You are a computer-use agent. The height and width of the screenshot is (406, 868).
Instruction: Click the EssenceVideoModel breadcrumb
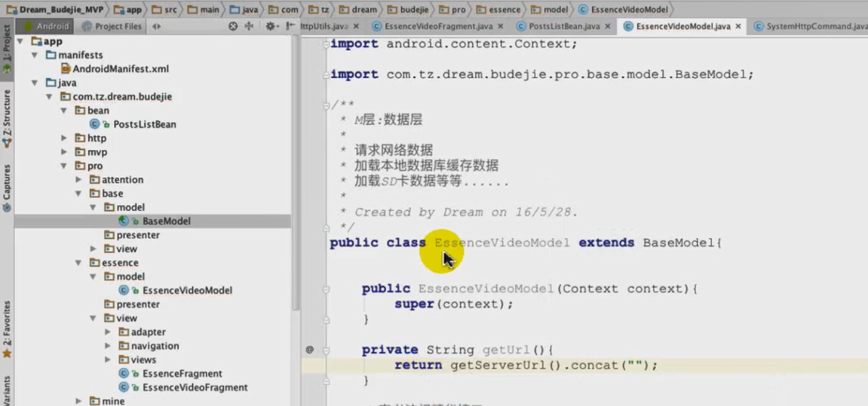pyautogui.click(x=624, y=10)
